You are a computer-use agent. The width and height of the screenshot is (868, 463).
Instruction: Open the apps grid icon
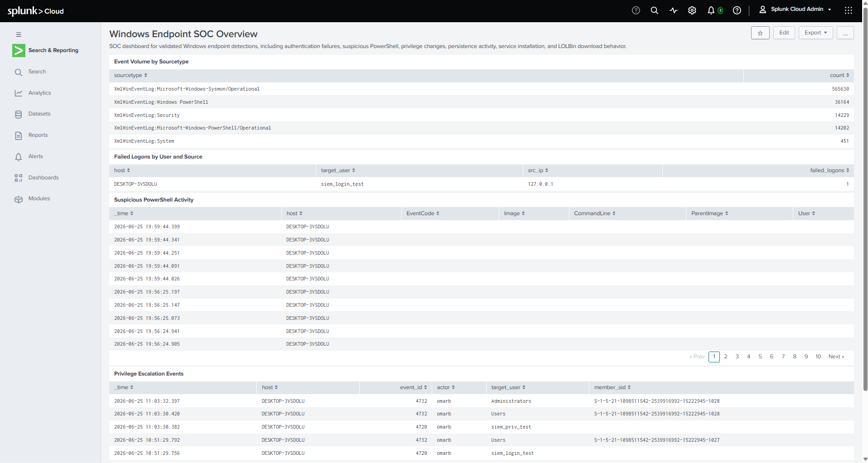tap(849, 10)
